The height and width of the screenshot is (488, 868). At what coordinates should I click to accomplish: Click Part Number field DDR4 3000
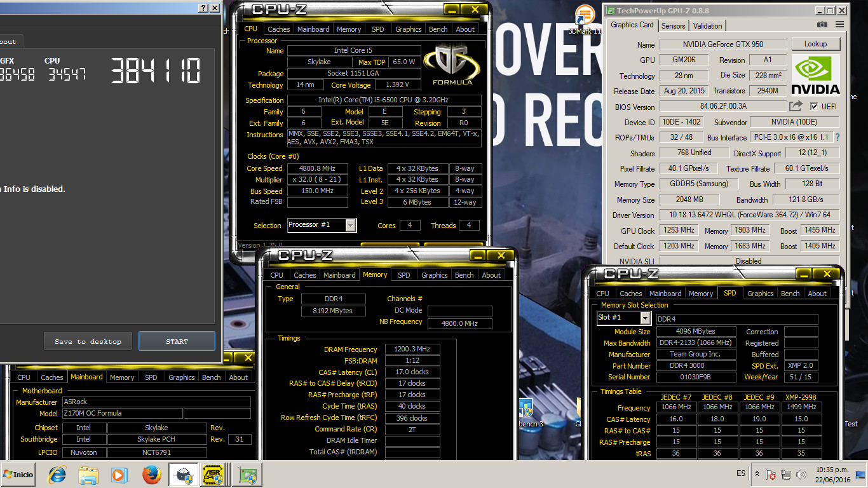[696, 366]
